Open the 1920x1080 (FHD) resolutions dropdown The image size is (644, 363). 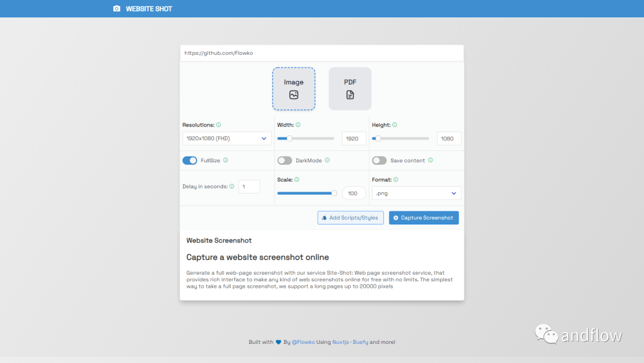[x=227, y=139]
